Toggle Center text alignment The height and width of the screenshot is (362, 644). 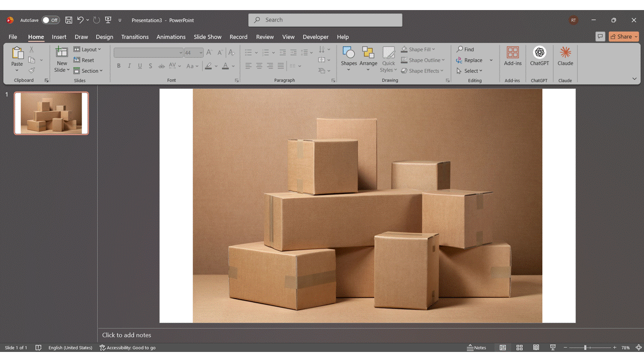[259, 66]
